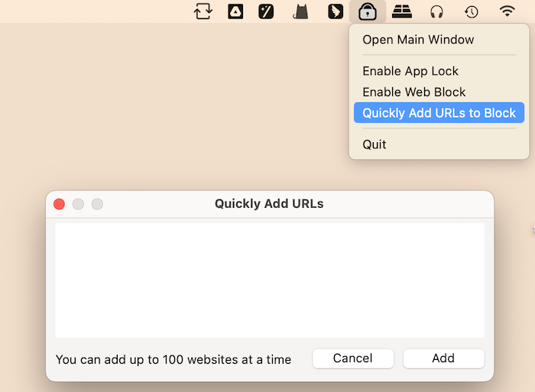Viewport: 535px width, 392px height.
Task: Click the Quickly Add URLs title bar
Action: (269, 204)
